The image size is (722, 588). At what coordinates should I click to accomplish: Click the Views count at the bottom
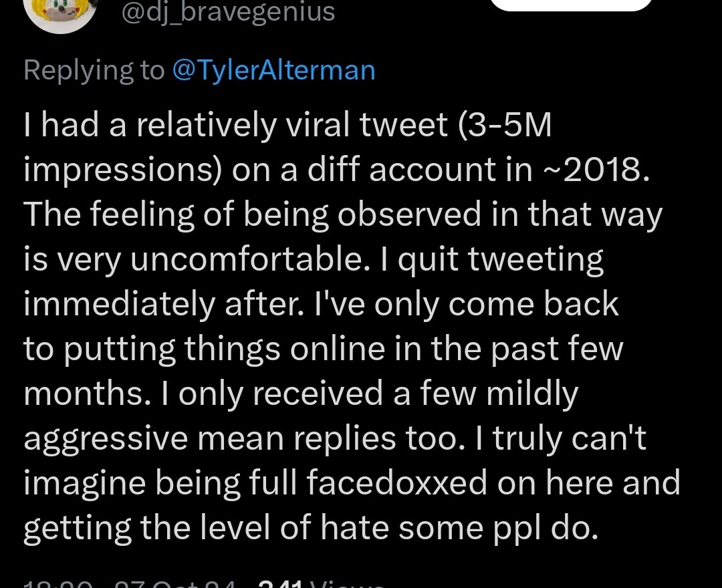[x=321, y=583]
